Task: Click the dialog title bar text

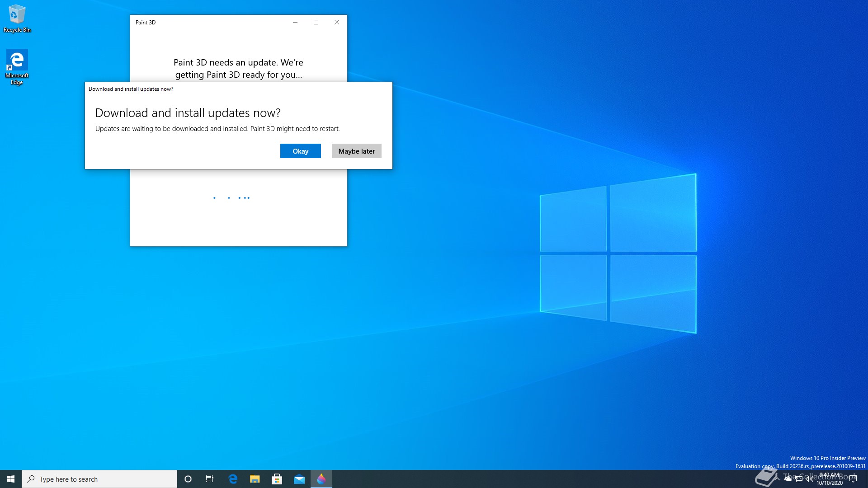Action: pyautogui.click(x=131, y=89)
